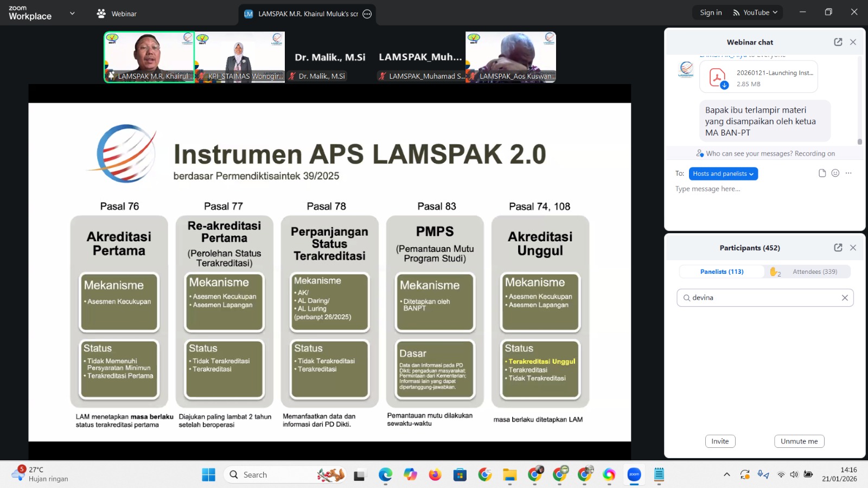Click the battery tray icon
This screenshot has height=488, width=868.
808,475
